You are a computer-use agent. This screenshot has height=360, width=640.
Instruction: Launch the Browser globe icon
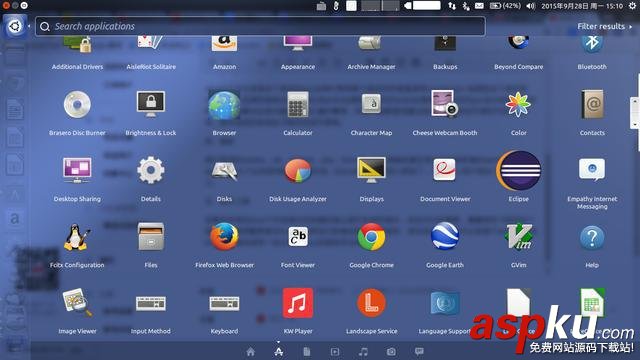(x=224, y=105)
